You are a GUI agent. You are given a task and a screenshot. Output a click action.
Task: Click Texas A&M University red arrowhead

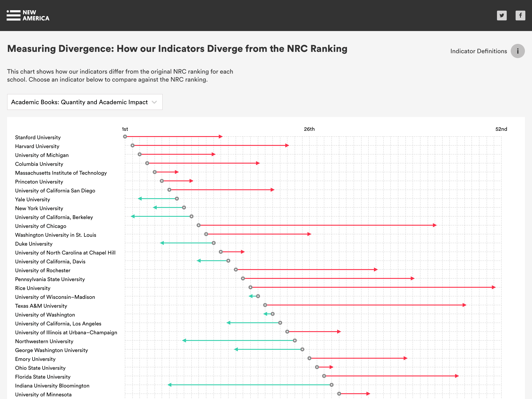pyautogui.click(x=464, y=305)
